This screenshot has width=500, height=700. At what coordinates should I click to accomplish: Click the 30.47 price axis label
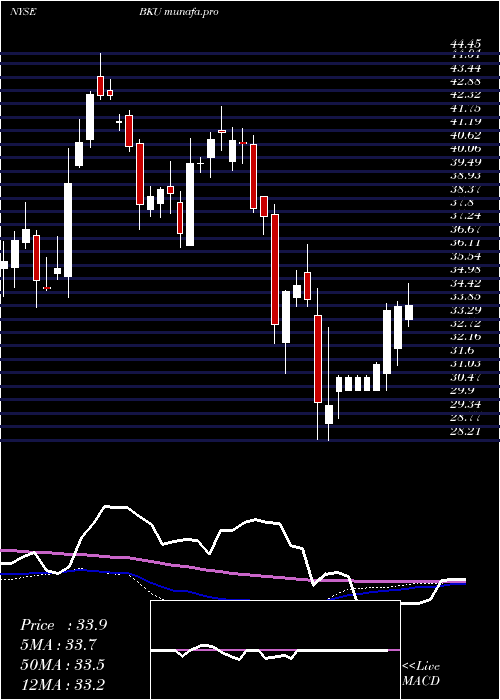point(466,377)
